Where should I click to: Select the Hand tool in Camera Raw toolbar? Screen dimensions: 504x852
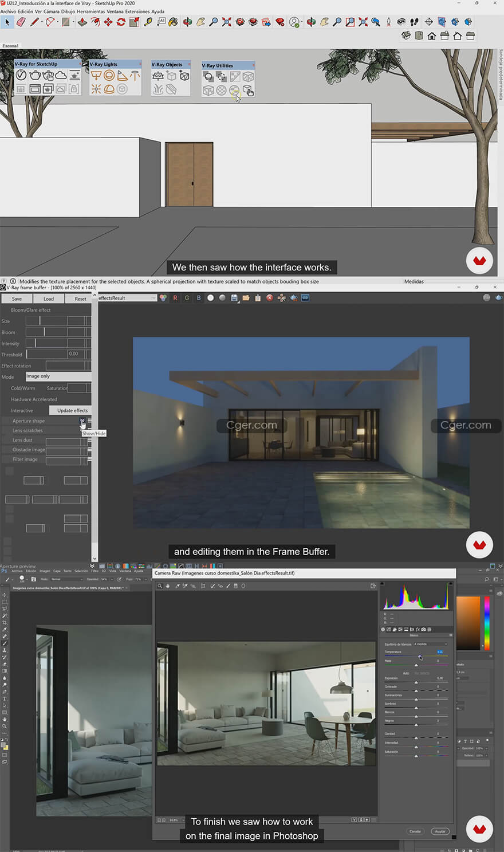(168, 586)
